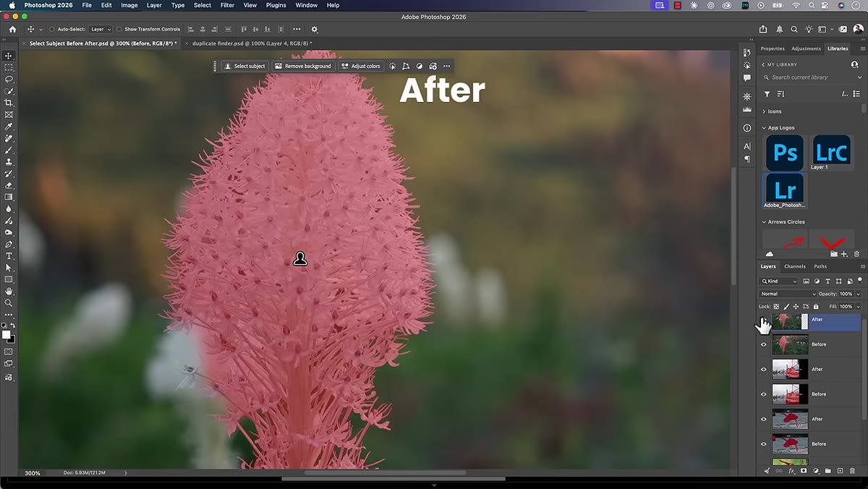This screenshot has width=868, height=489.
Task: Click the Info panel icon in the dock
Action: click(747, 128)
